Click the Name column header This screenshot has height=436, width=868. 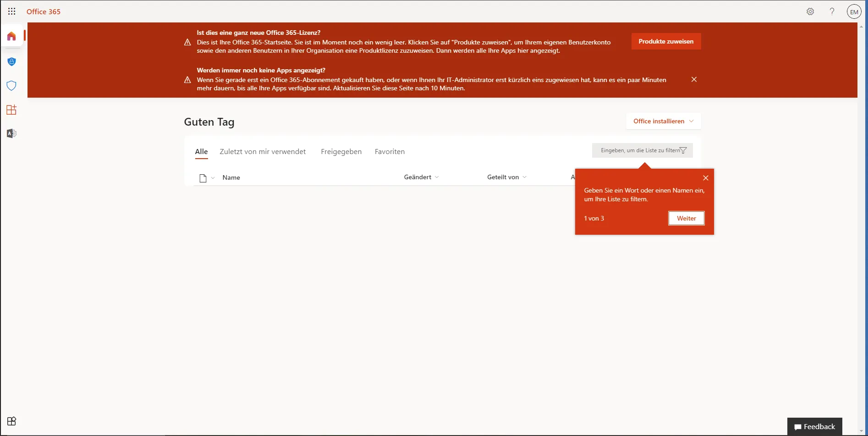point(231,177)
